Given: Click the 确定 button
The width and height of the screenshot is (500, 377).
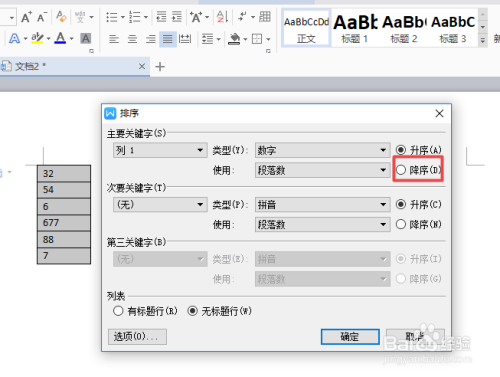Looking at the screenshot, I should click(x=350, y=337).
